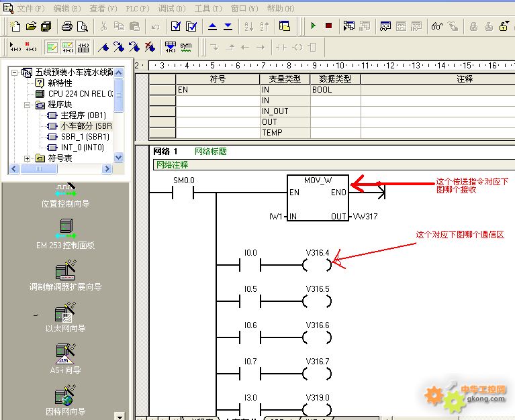This screenshot has width=515, height=420.
Task: Insert a coil using ladder coil icon
Action: click(x=297, y=48)
